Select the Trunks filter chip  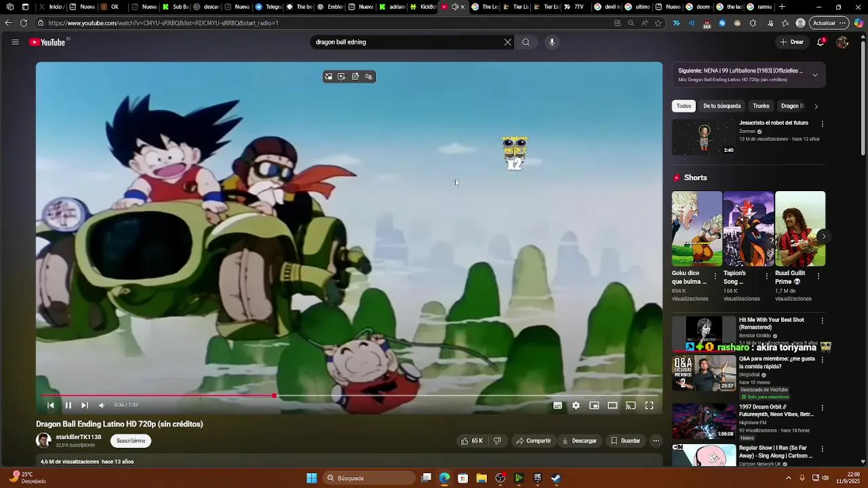coord(761,106)
